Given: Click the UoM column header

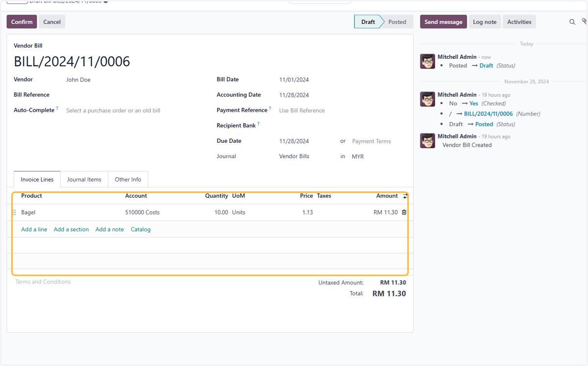Looking at the screenshot, I should pyautogui.click(x=239, y=196).
